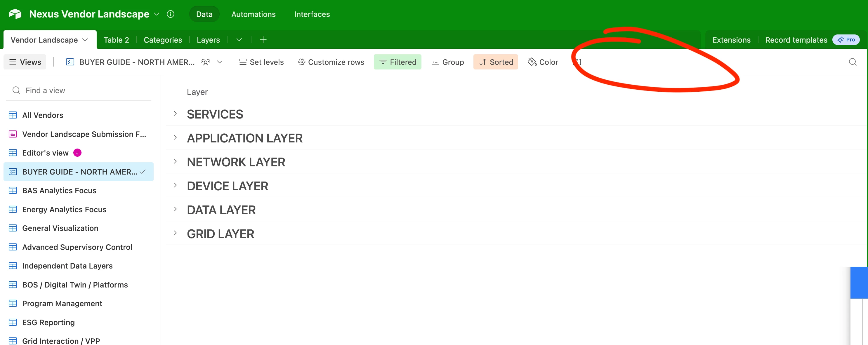868x345 pixels.
Task: Select the Energy Analytics Focus view
Action: click(64, 209)
